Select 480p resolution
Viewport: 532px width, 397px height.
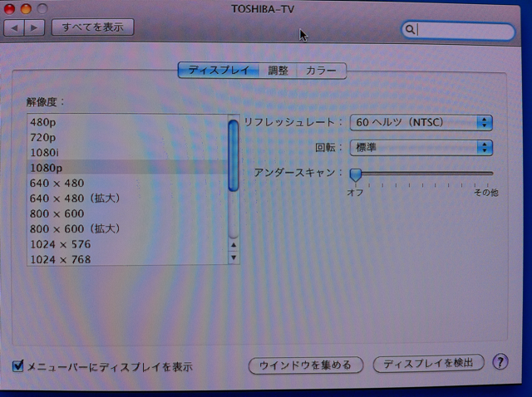[x=127, y=122]
